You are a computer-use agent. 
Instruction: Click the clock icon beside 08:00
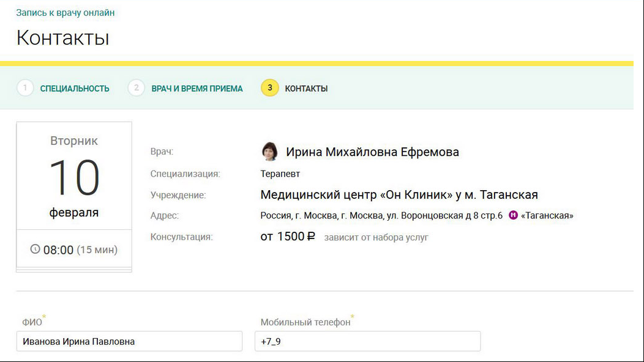point(36,249)
